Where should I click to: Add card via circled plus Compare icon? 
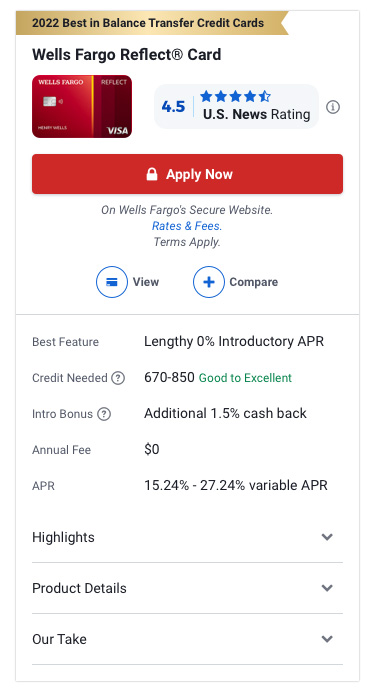pyautogui.click(x=209, y=282)
